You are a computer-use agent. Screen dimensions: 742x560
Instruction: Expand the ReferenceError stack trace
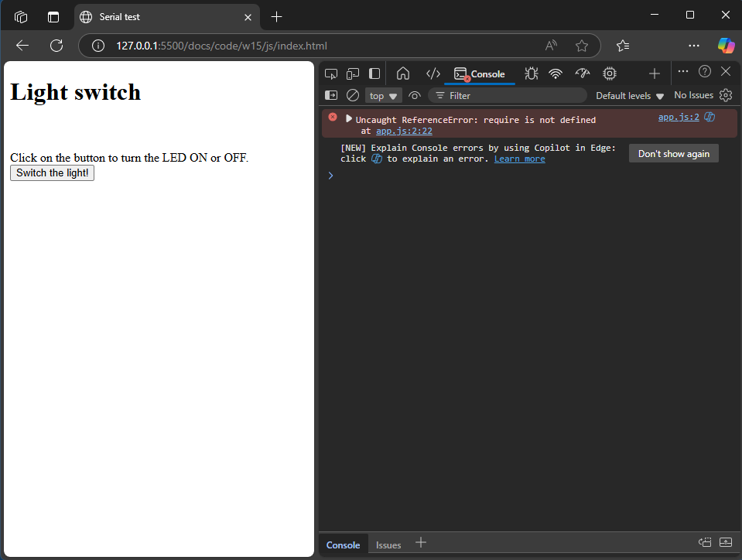349,118
